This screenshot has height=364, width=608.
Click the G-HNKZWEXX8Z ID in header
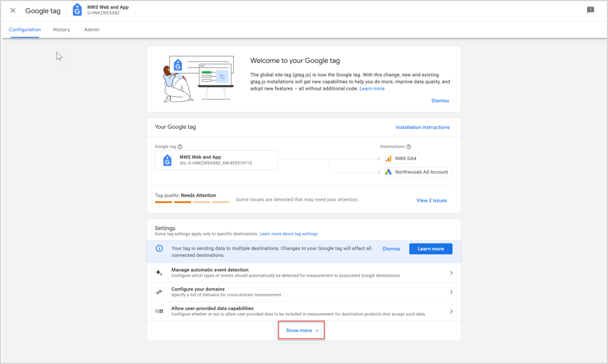(x=103, y=13)
